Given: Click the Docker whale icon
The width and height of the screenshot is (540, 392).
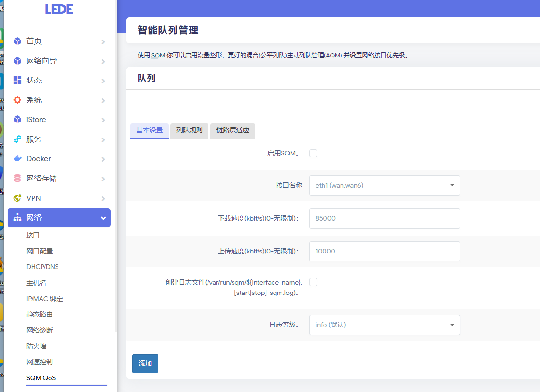Looking at the screenshot, I should pos(17,158).
